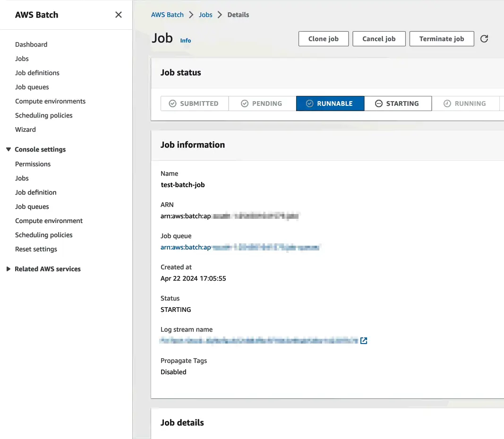The width and height of the screenshot is (504, 439).
Task: Open Jobs in the top sidebar list
Action: click(22, 59)
